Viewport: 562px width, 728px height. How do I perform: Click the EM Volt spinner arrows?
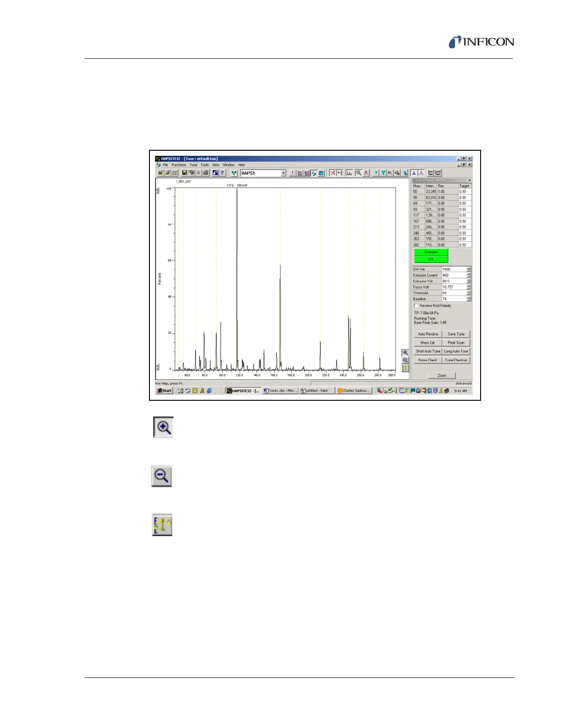[469, 269]
